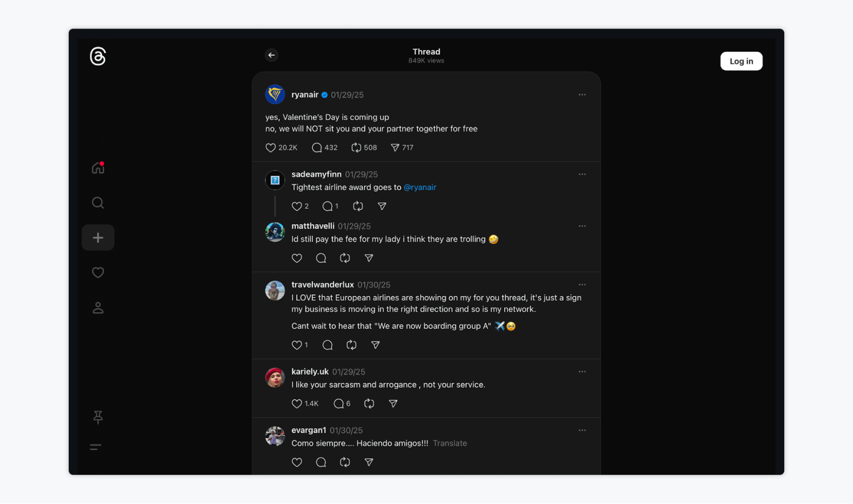Open the Search icon in sidebar
This screenshot has width=853, height=504.
click(98, 203)
